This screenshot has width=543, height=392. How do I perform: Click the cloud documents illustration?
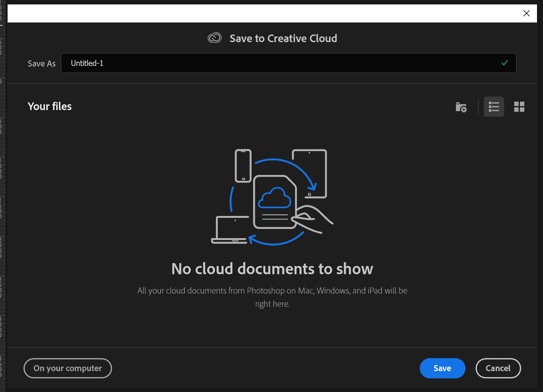pos(272,197)
